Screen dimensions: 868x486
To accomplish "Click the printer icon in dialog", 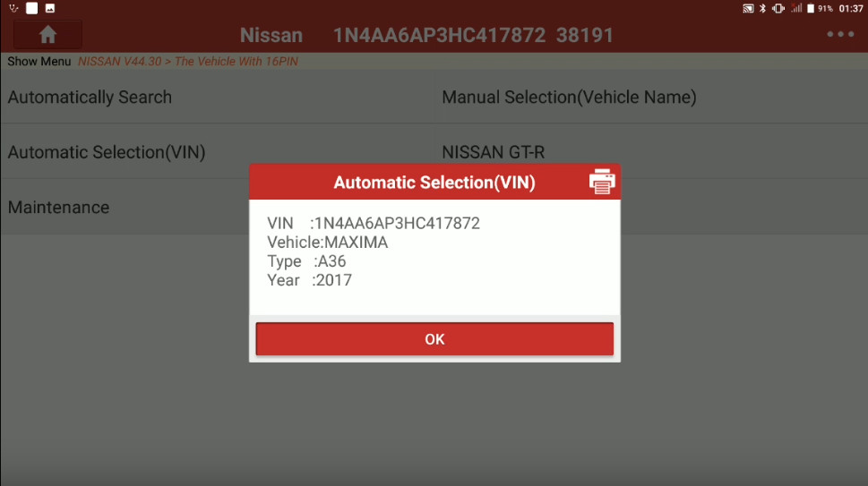I will point(602,182).
